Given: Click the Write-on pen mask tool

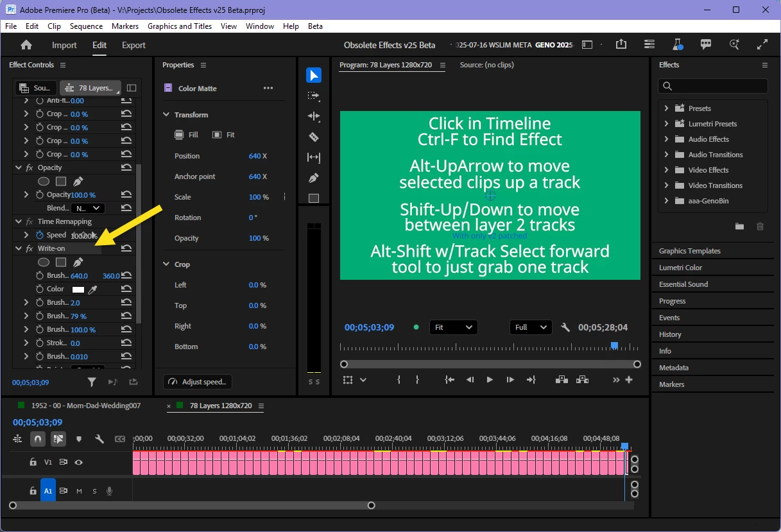Looking at the screenshot, I should click(x=78, y=262).
